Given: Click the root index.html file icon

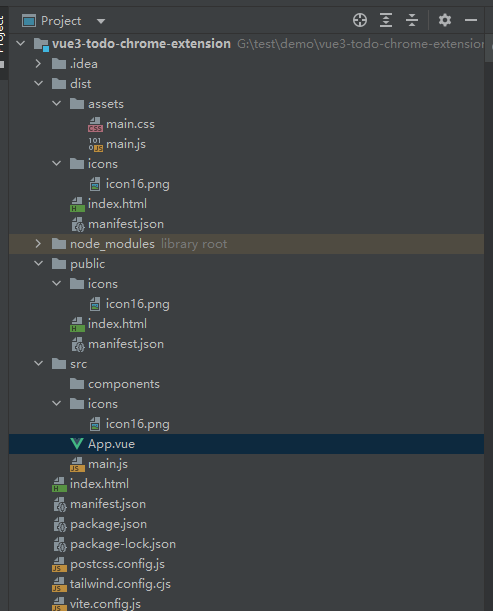Looking at the screenshot, I should point(59,484).
